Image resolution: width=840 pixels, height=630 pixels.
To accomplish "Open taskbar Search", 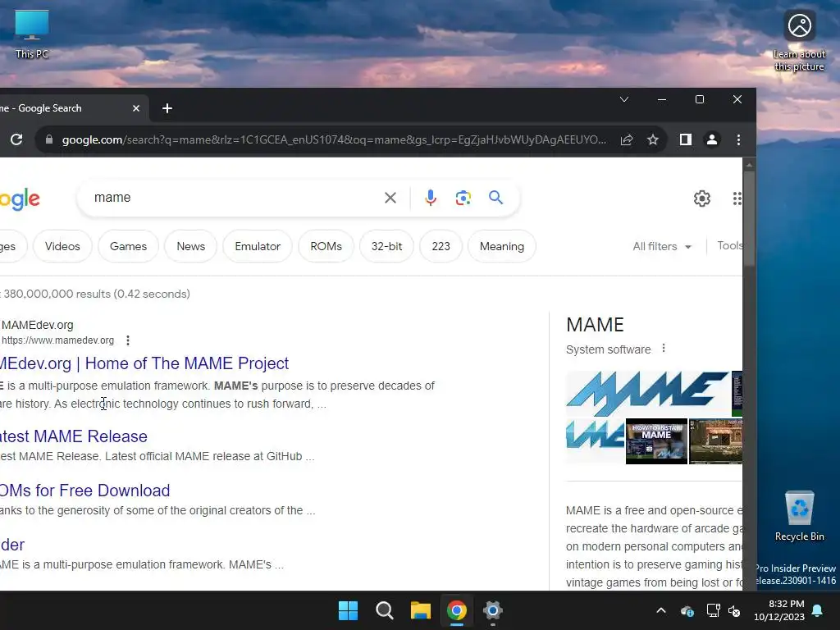I will pos(384,610).
